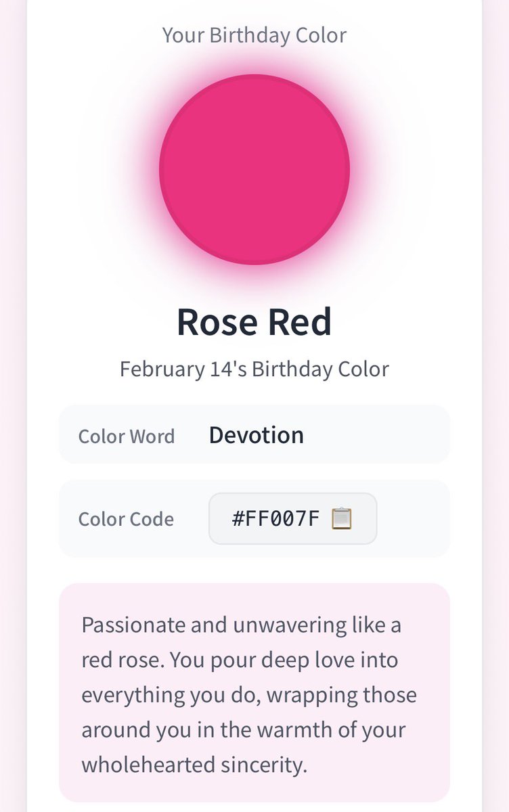
Task: Click the pink glow around circle
Action: click(x=255, y=275)
